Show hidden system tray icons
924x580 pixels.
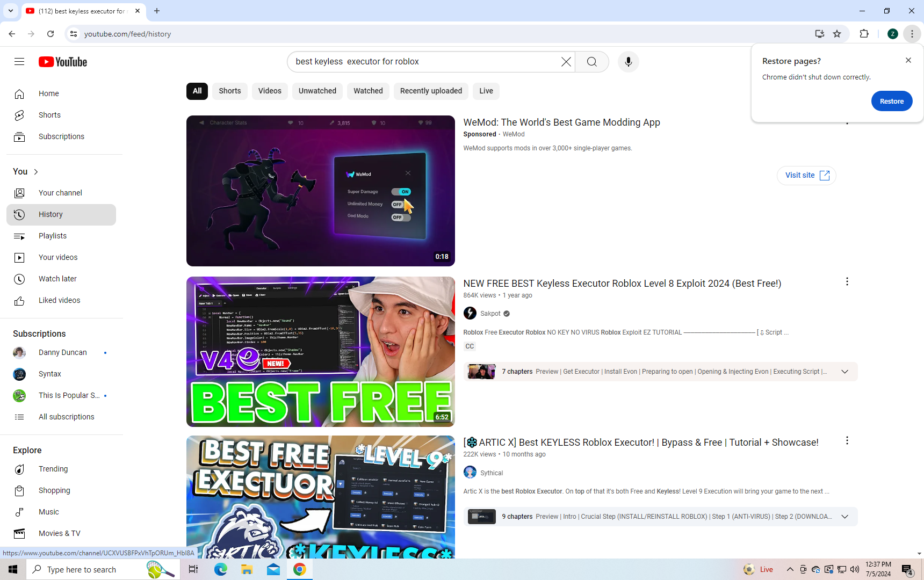pyautogui.click(x=790, y=569)
